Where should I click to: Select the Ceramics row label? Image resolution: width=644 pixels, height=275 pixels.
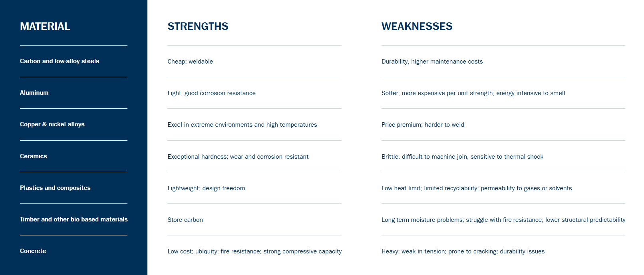(34, 156)
